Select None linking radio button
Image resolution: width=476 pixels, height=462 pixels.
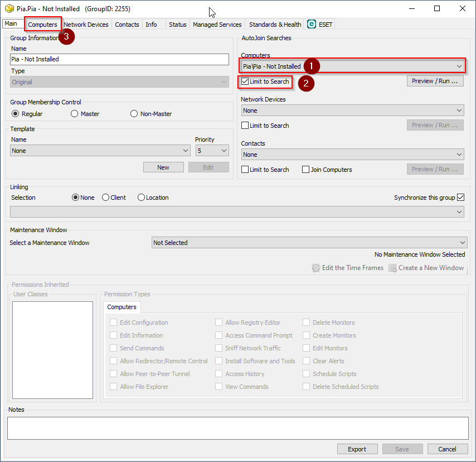pyautogui.click(x=75, y=198)
